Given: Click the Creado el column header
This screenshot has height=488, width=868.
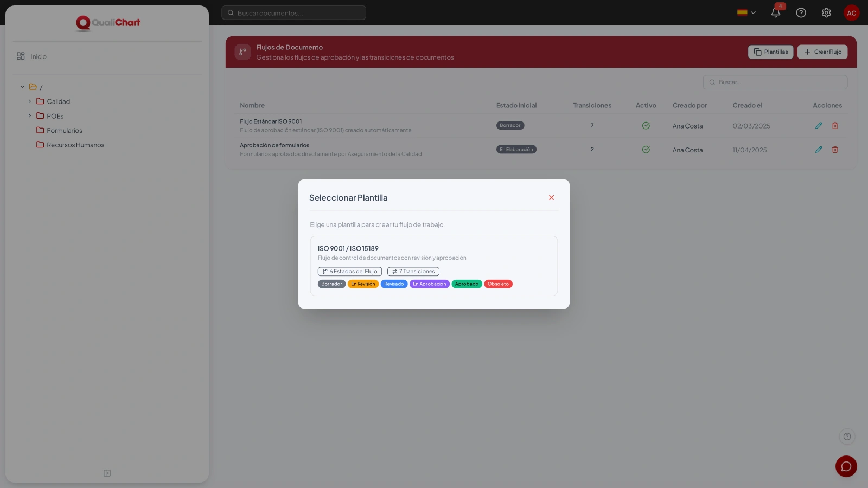Looking at the screenshot, I should click(x=748, y=106).
